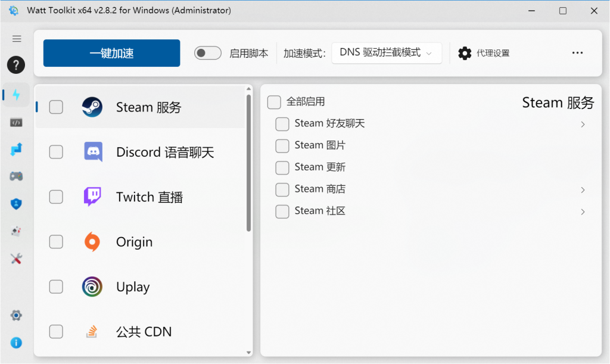Open the ellipsis more options menu

click(577, 52)
